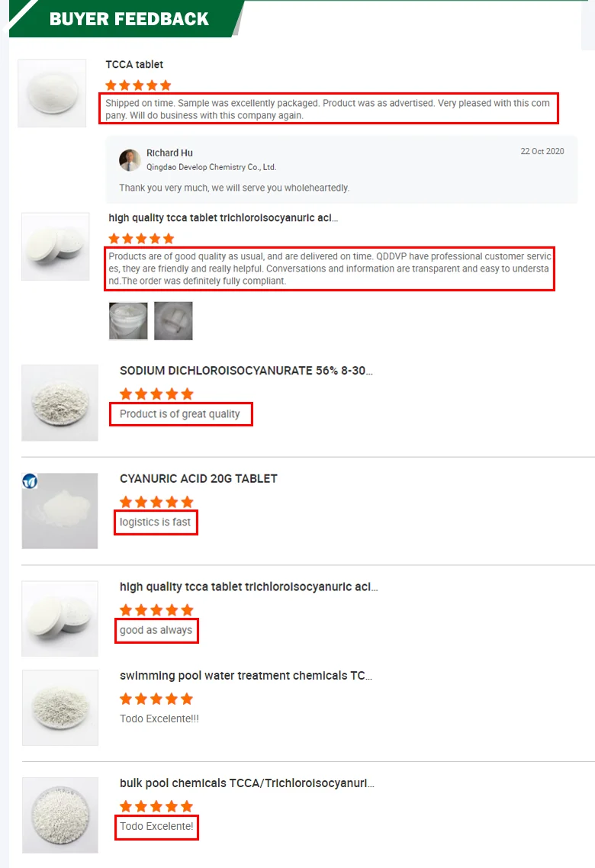Click Qingdao Develop Chemistry Co., Ltd. name
The width and height of the screenshot is (595, 868).
(211, 167)
